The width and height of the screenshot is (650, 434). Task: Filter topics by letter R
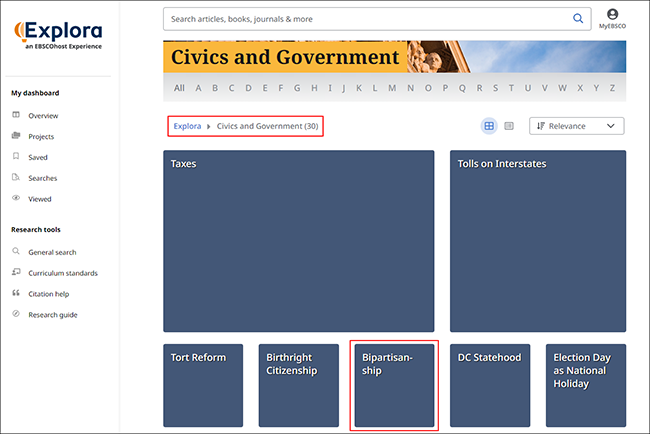pos(479,88)
